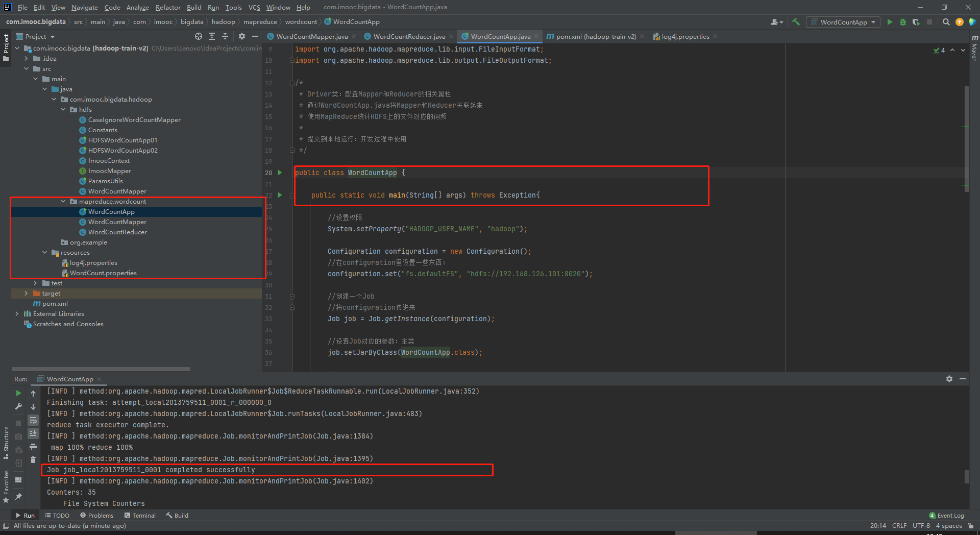Toggle the Maven side tool window
980x535 pixels.
[974, 48]
